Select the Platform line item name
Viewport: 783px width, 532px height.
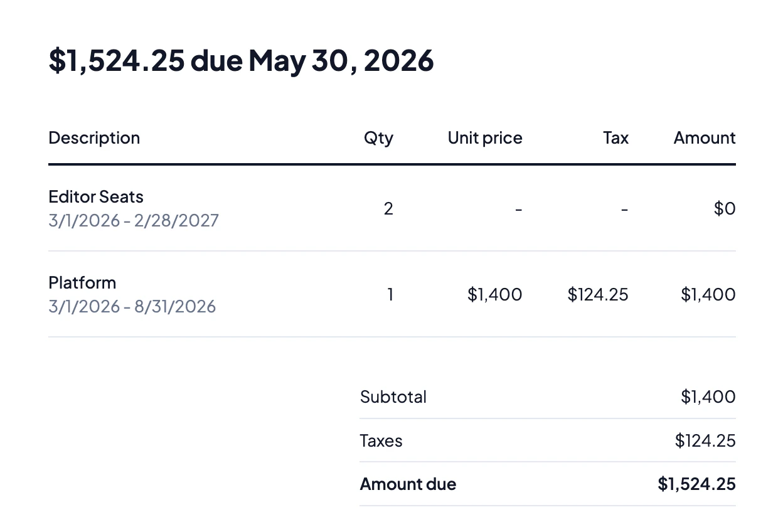[82, 283]
